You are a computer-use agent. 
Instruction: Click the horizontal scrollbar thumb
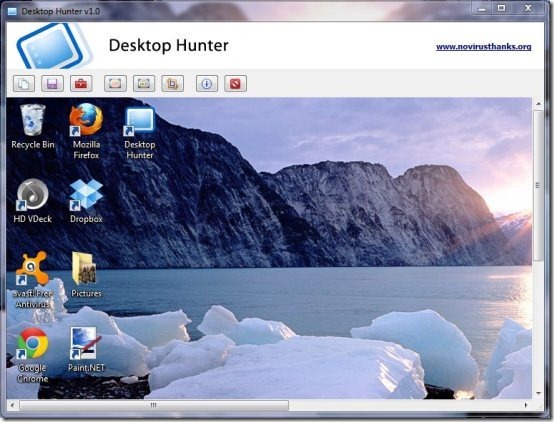154,405
